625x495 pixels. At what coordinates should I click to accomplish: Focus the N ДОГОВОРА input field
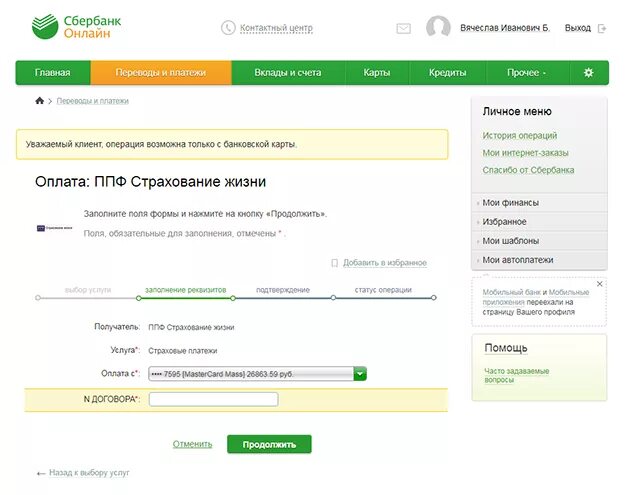214,399
